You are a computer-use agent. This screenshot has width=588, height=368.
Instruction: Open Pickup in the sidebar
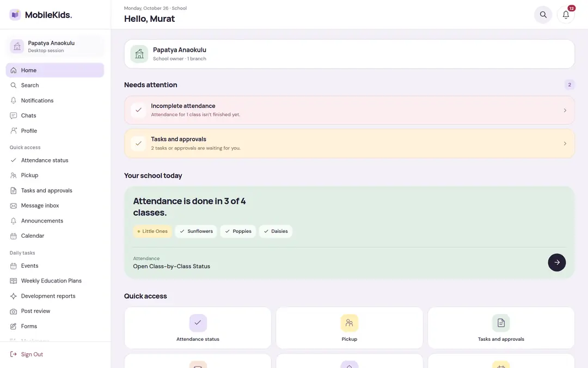point(55,176)
